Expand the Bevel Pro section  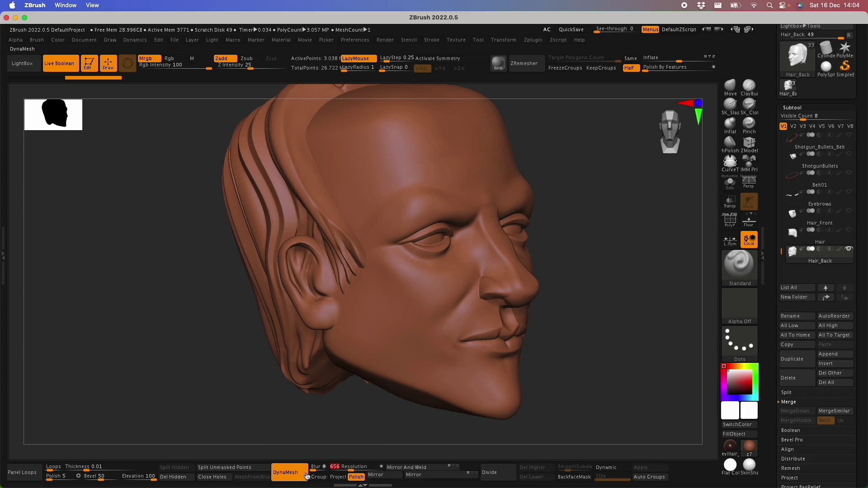(x=792, y=440)
